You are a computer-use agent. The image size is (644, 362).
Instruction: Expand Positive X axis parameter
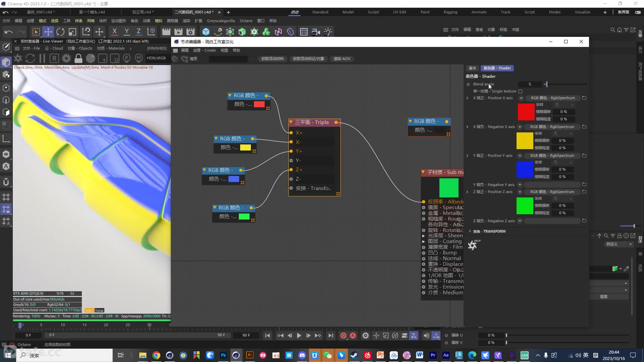pos(467,98)
